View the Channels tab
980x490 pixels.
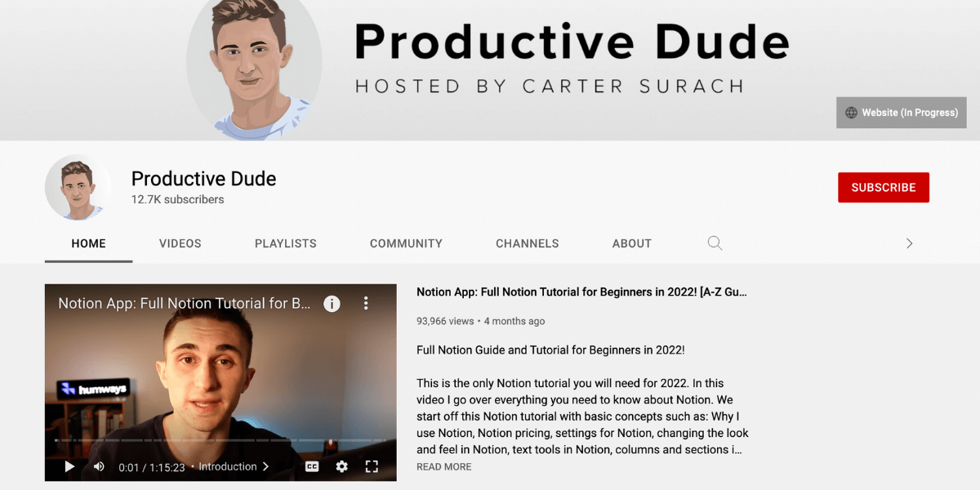[528, 243]
